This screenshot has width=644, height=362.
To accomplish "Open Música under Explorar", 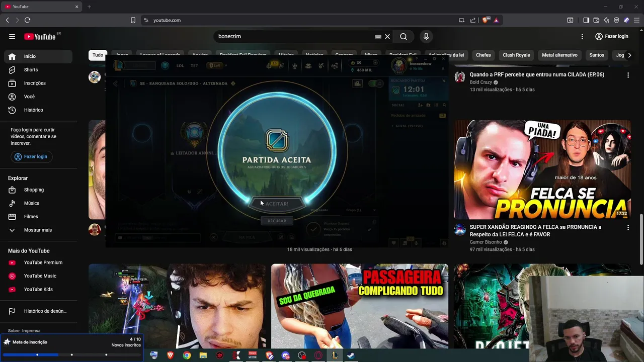I will pos(38,203).
